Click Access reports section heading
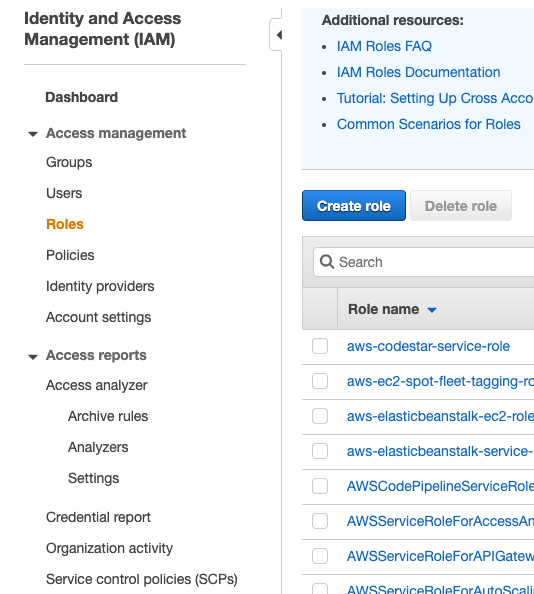Viewport: 534px width, 594px height. coord(96,355)
